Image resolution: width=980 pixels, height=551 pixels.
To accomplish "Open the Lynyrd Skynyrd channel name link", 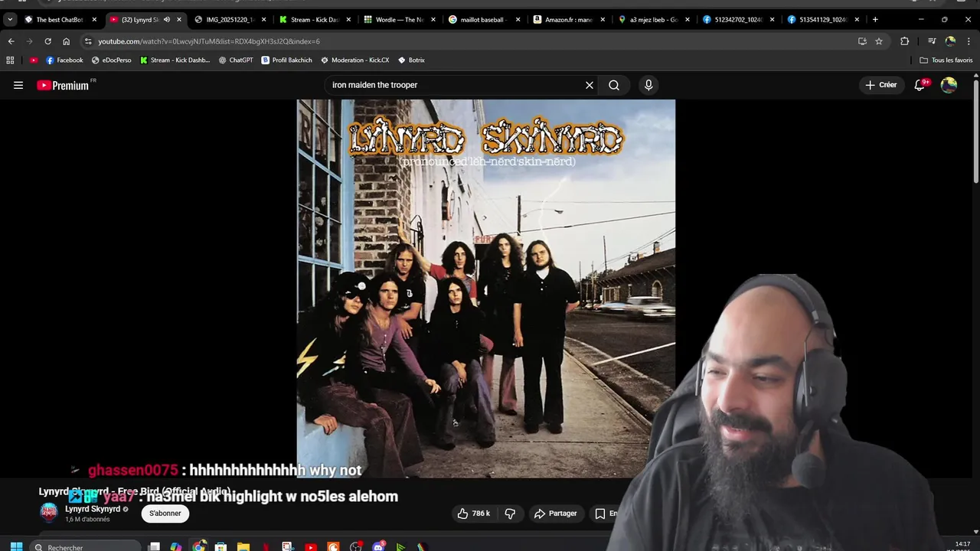I will [92, 509].
